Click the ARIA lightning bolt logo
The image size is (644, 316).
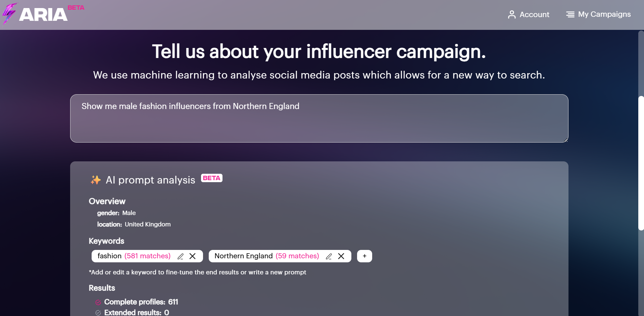(x=9, y=13)
